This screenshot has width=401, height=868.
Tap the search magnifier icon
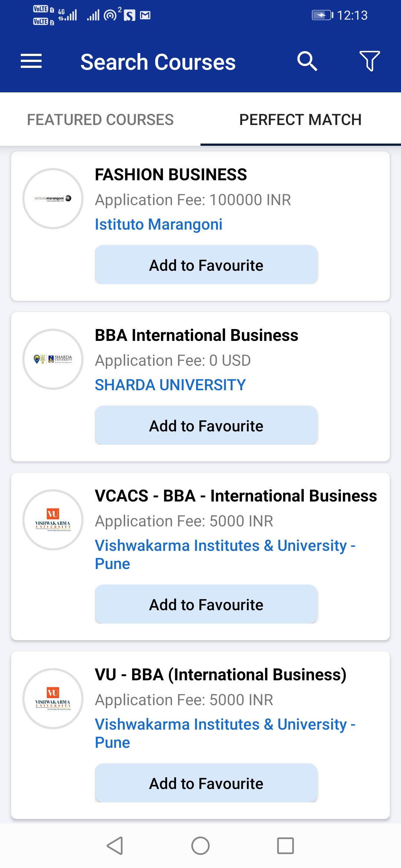(x=307, y=61)
